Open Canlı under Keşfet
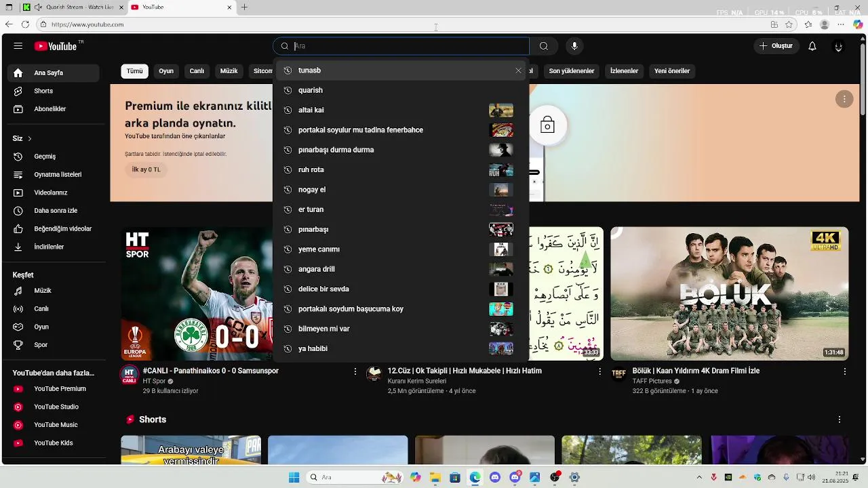The image size is (868, 488). point(54,309)
